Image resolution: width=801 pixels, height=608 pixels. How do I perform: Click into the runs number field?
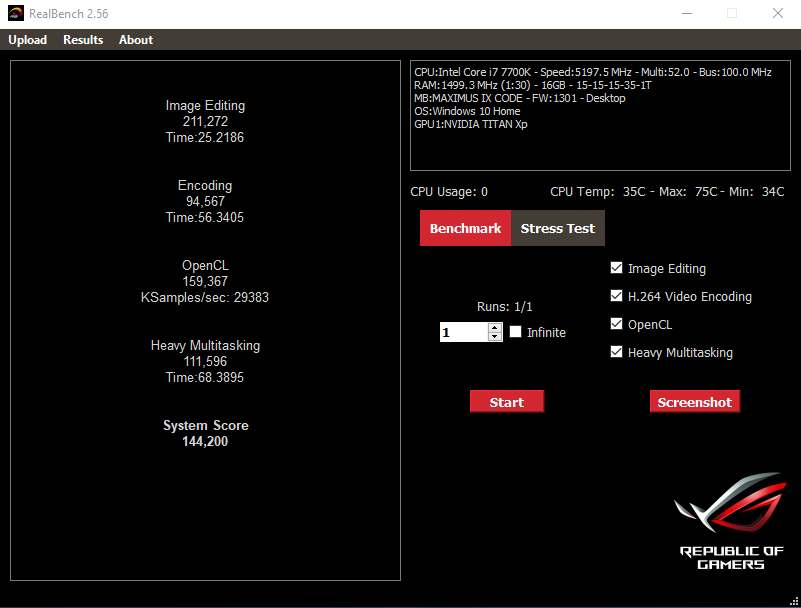tap(464, 332)
